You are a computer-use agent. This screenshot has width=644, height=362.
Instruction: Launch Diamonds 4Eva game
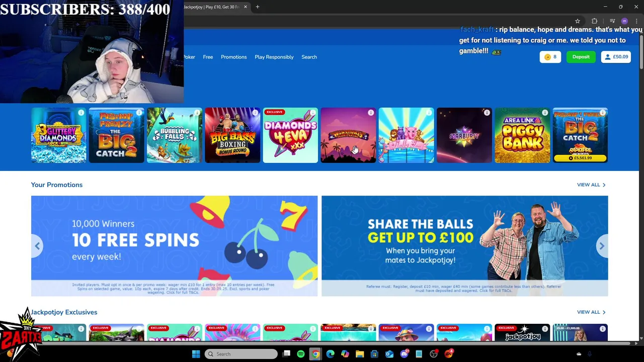[290, 135]
